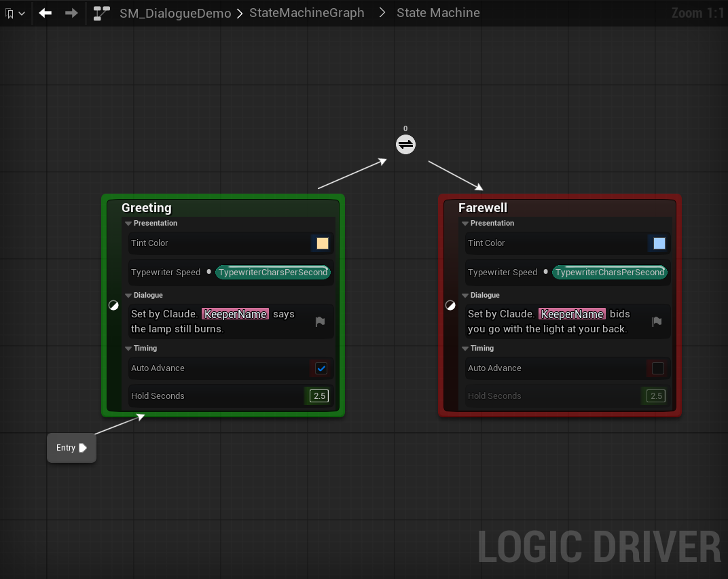This screenshot has width=728, height=579.
Task: Click the state machine graph icon in breadcrumb
Action: (102, 13)
